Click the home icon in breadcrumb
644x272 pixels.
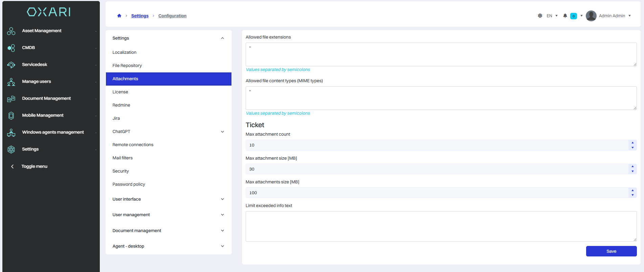(119, 16)
